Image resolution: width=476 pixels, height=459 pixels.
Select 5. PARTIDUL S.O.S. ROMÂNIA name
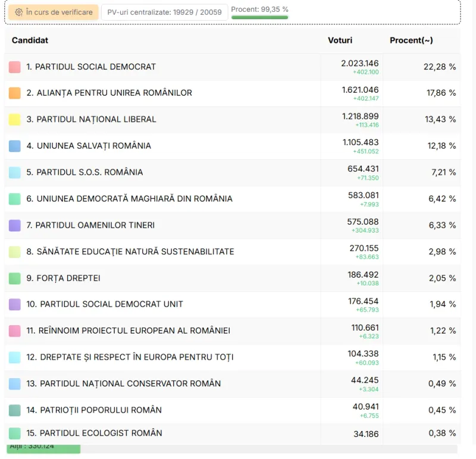click(84, 172)
